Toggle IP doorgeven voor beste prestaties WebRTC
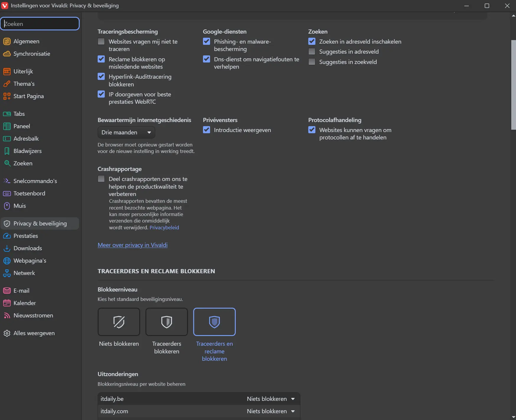516x420 pixels. (101, 94)
